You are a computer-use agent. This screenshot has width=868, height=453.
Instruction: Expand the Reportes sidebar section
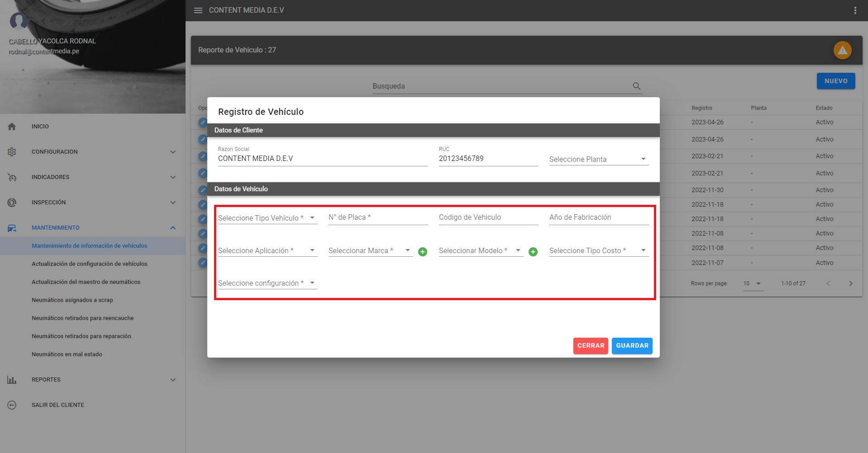(173, 380)
